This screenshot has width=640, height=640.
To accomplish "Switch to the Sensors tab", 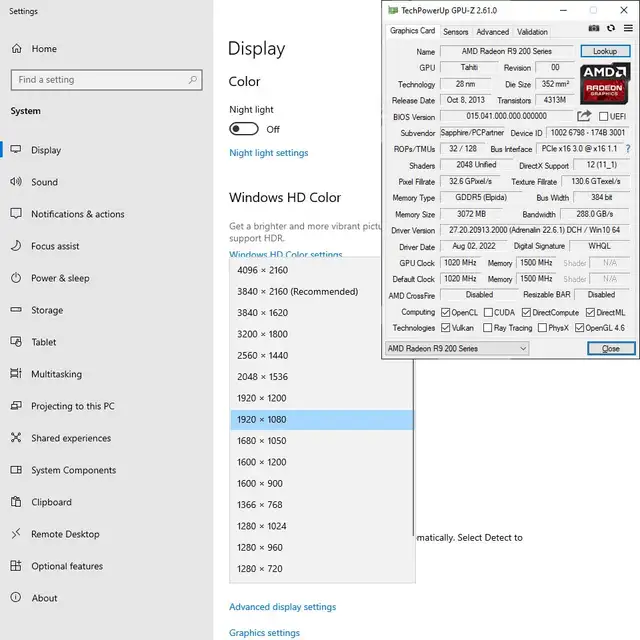I will click(x=456, y=32).
